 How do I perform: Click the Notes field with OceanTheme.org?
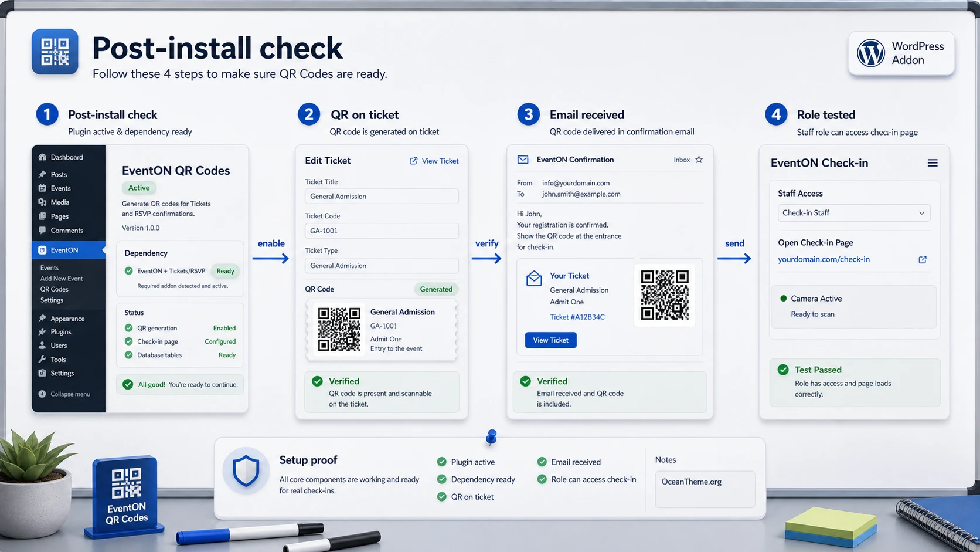(x=705, y=489)
